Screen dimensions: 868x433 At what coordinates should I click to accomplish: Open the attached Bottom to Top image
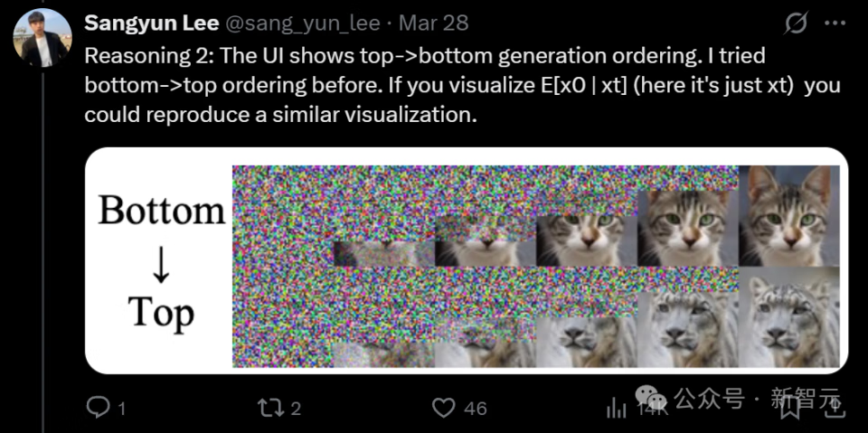click(x=467, y=261)
